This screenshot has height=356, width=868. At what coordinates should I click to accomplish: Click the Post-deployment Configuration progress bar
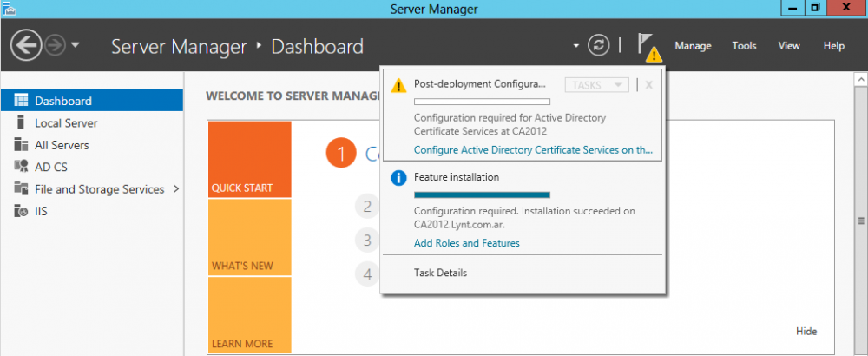[482, 102]
